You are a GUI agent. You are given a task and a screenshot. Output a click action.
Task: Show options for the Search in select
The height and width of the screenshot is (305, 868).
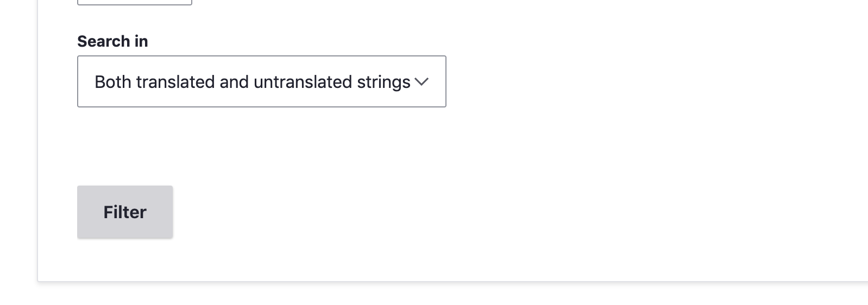pos(261,81)
